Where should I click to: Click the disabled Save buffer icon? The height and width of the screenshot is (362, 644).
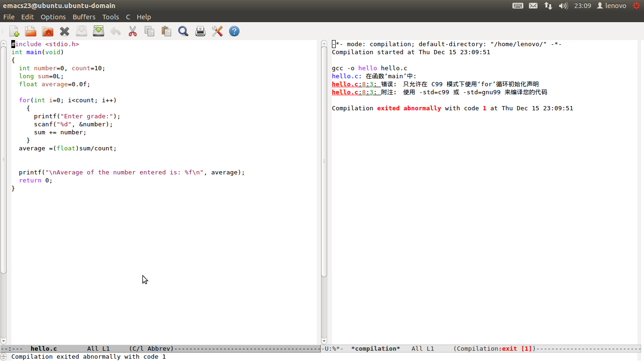pos(82,32)
